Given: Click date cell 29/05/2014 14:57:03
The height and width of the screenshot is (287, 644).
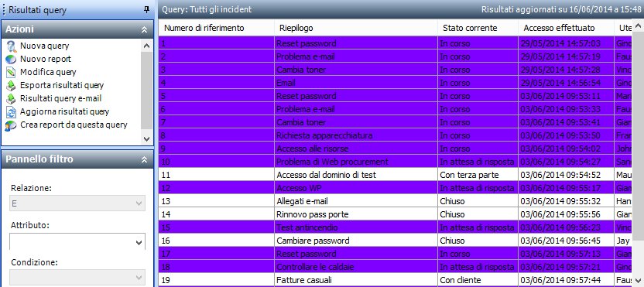Looking at the screenshot, I should point(567,43).
